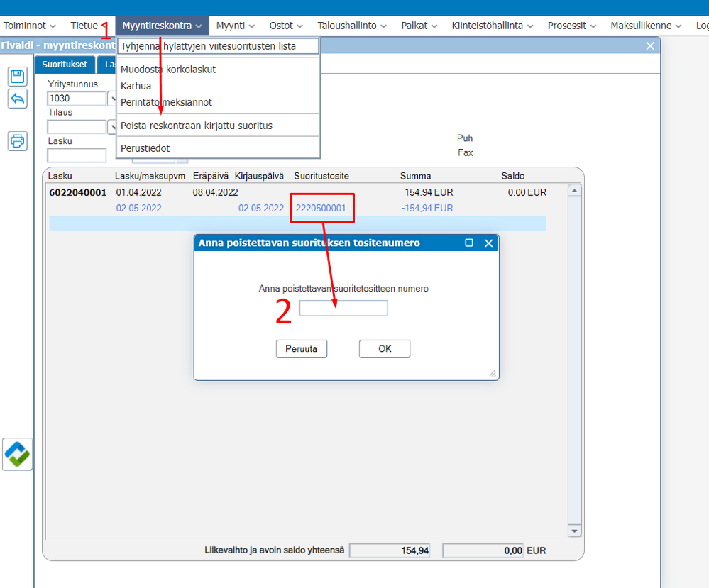This screenshot has width=709, height=588.
Task: Click the suoritetositteen numero input field
Action: [x=343, y=309]
